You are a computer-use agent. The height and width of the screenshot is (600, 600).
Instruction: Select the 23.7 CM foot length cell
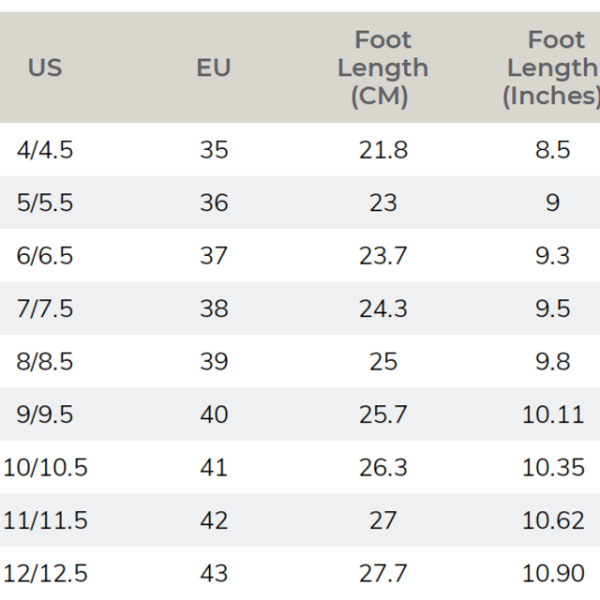(x=383, y=256)
